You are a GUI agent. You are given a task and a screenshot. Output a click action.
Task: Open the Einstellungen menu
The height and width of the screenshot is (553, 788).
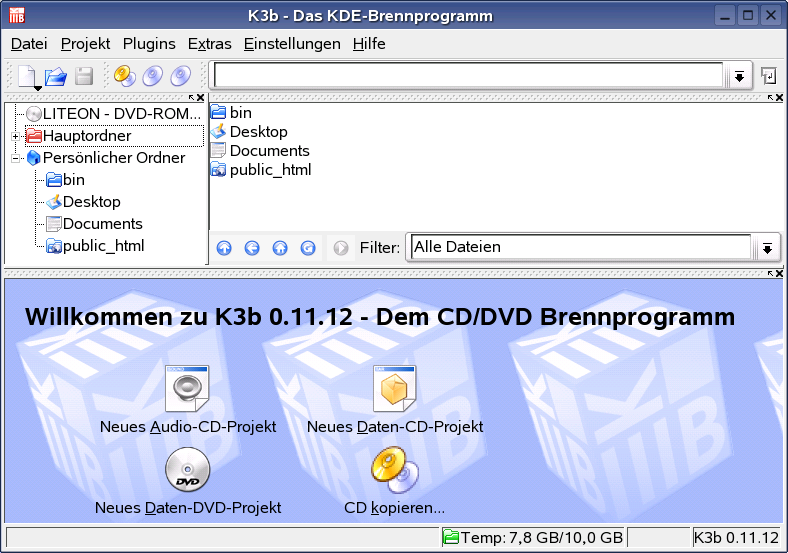(x=292, y=44)
